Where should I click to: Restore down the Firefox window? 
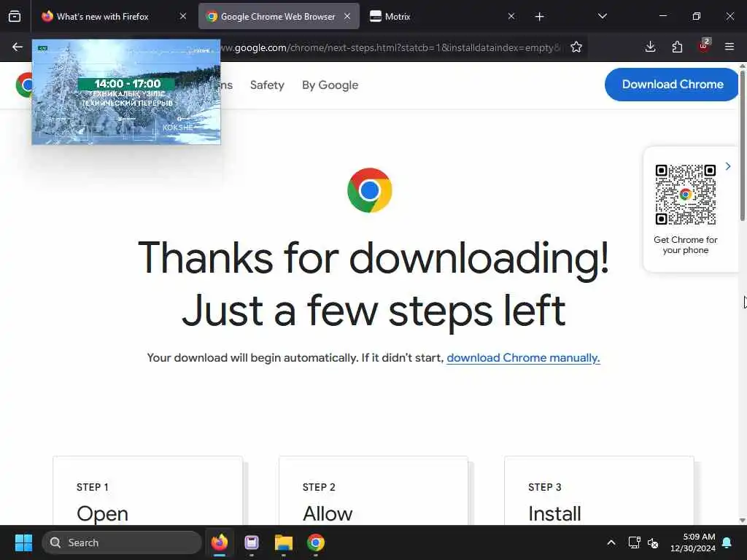click(x=697, y=16)
